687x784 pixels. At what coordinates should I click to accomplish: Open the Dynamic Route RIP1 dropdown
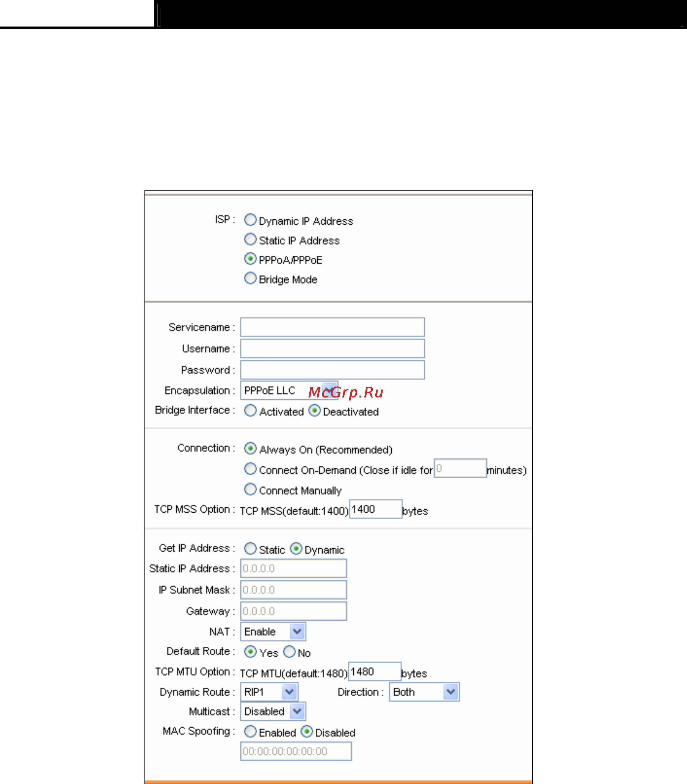click(269, 692)
